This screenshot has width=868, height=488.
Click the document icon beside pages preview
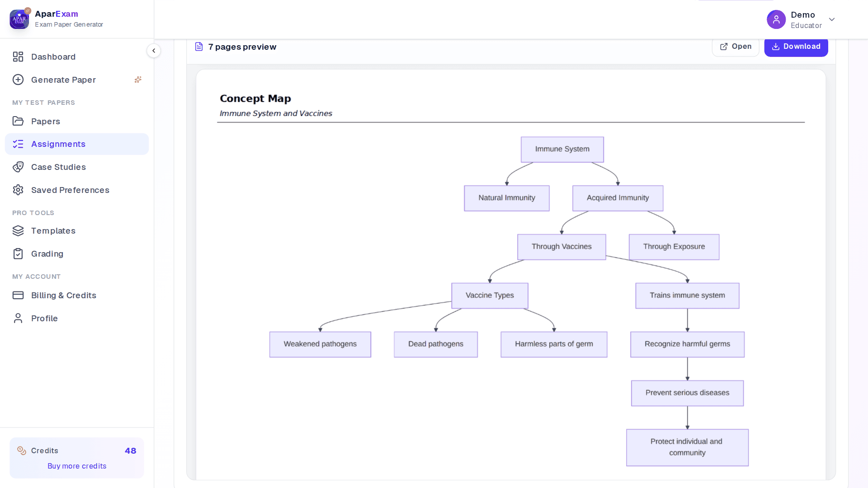(199, 47)
